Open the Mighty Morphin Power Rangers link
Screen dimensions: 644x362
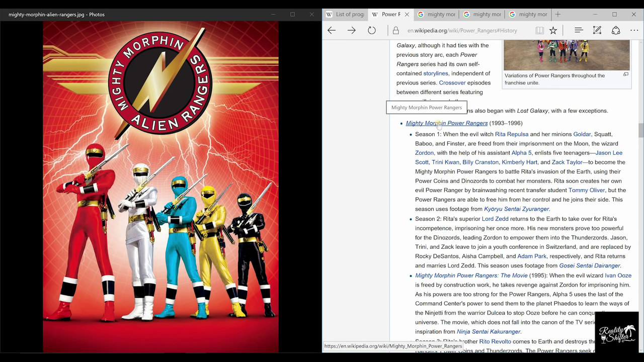tap(446, 123)
